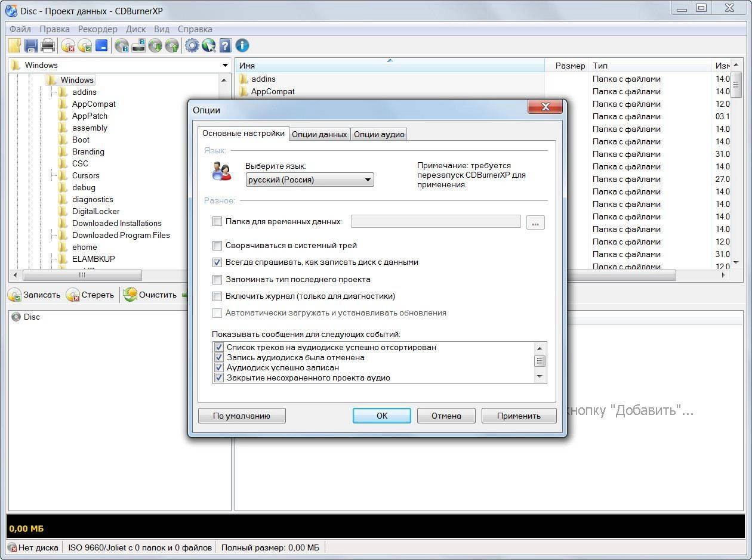Switch to the 'Опции аудио' tab
752x560 pixels.
(x=379, y=135)
